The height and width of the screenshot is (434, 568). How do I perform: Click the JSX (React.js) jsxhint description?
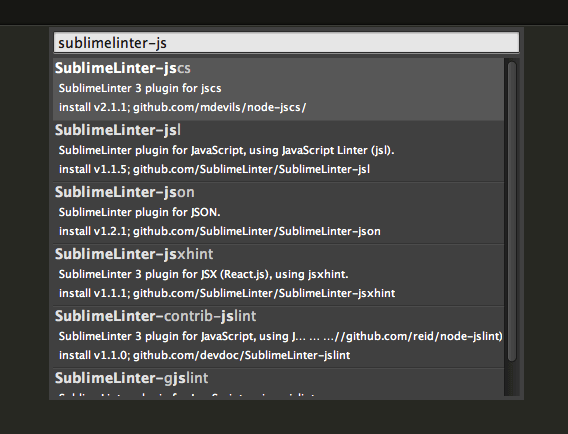pyautogui.click(x=203, y=274)
